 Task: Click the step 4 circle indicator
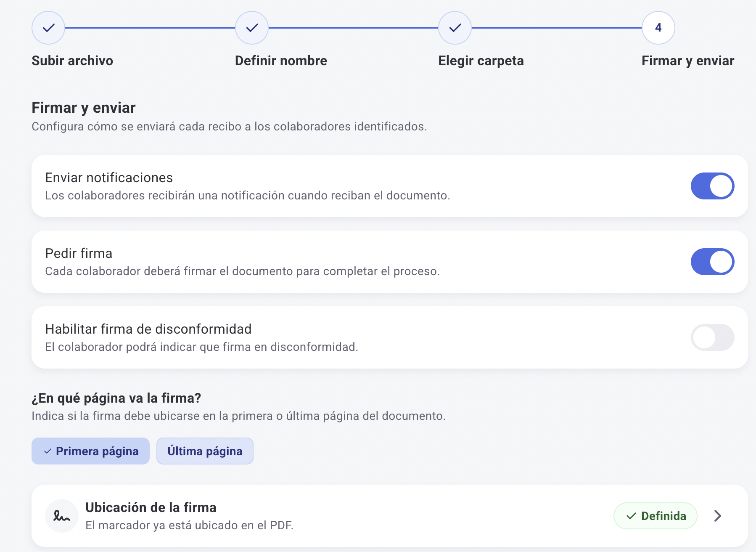658,28
